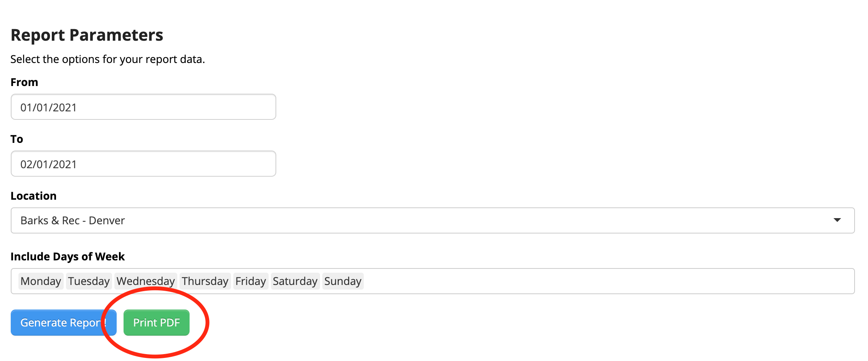
Task: Click the Print PDF button
Action: 157,323
